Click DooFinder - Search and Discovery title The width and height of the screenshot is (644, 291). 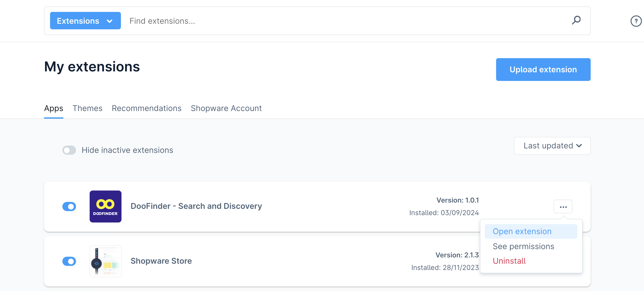pos(196,206)
